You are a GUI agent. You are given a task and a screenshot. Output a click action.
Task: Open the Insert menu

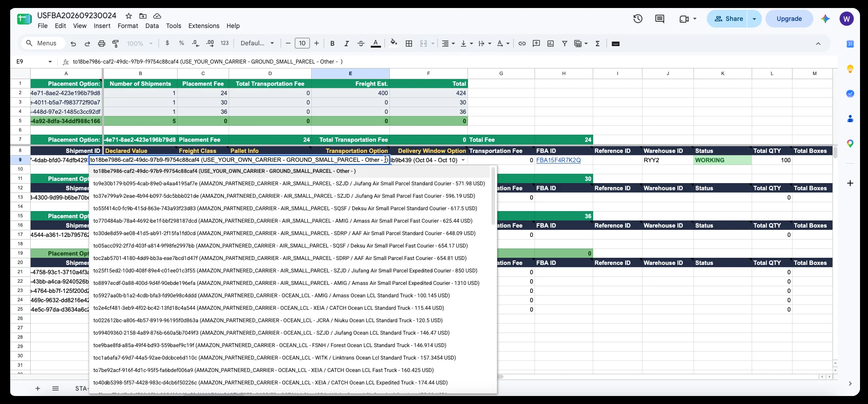[102, 26]
